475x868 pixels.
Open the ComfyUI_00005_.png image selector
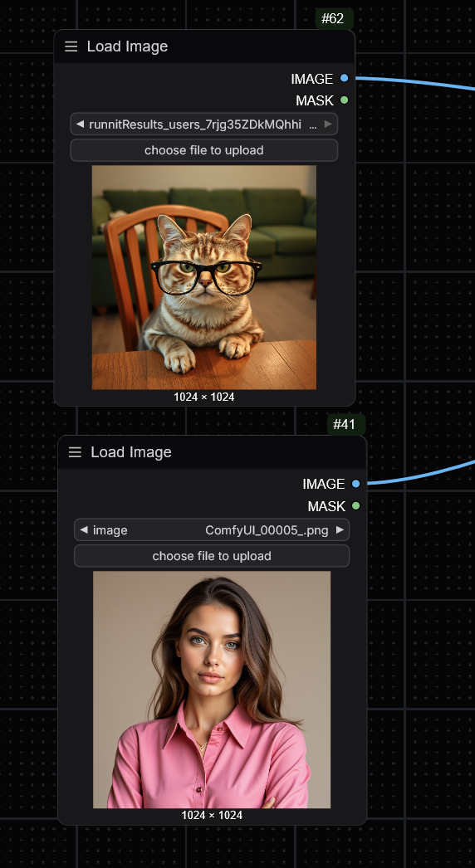point(212,530)
